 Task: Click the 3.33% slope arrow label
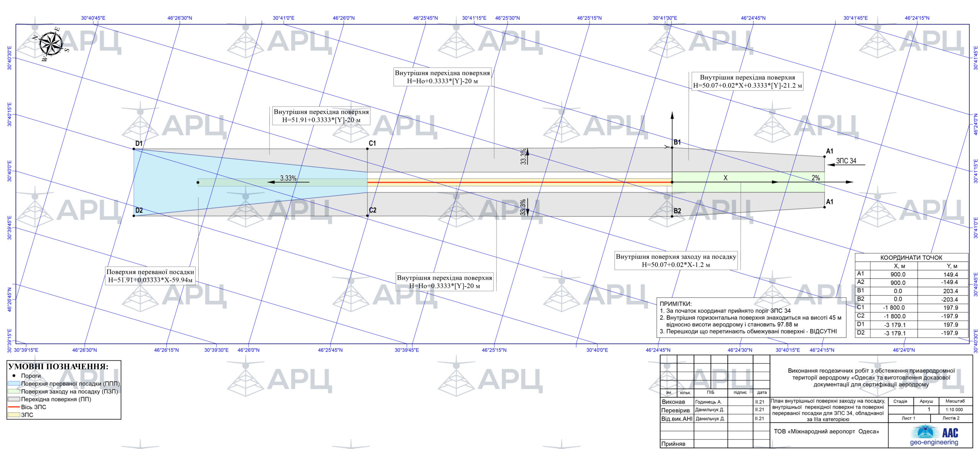tap(288, 178)
